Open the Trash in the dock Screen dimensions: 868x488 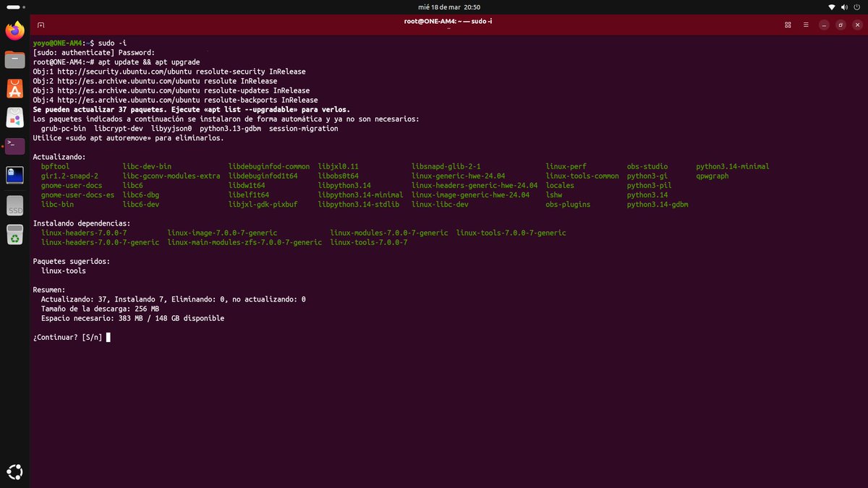15,234
